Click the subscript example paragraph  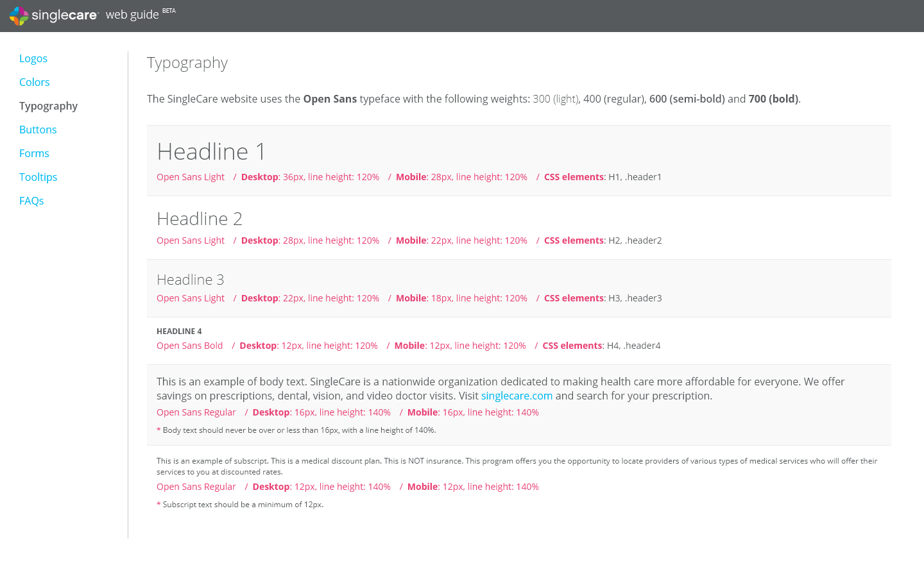tap(517, 466)
